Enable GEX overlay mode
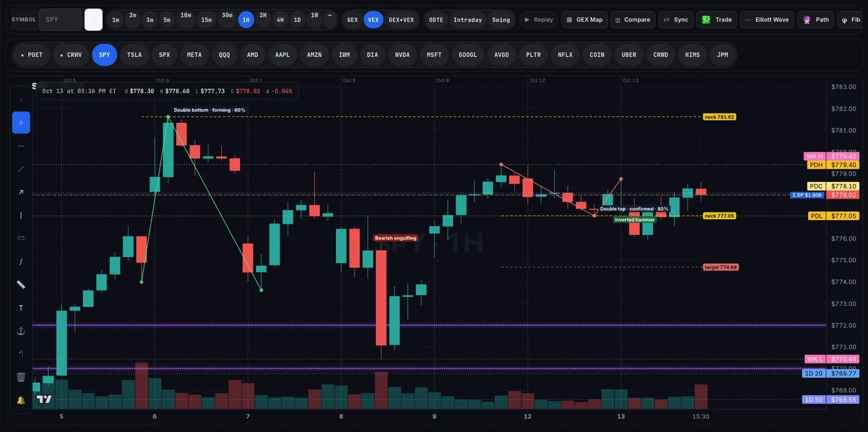Image resolution: width=868 pixels, height=432 pixels. pyautogui.click(x=352, y=20)
